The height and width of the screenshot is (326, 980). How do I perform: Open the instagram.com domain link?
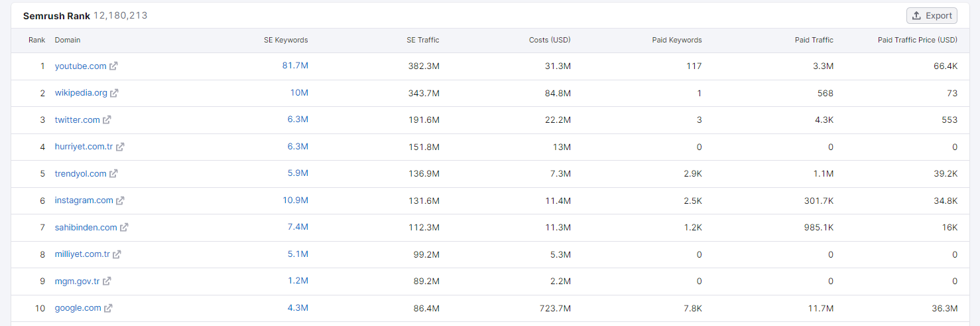tap(84, 201)
